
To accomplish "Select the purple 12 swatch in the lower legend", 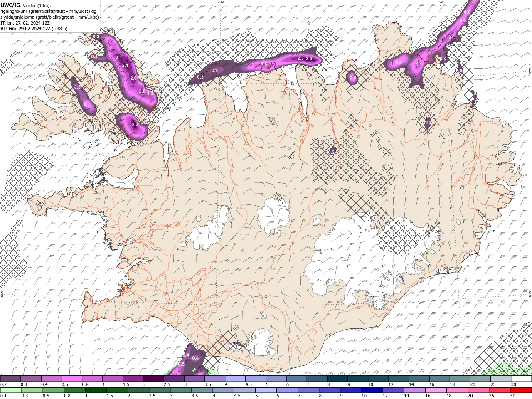I will tap(393, 390).
